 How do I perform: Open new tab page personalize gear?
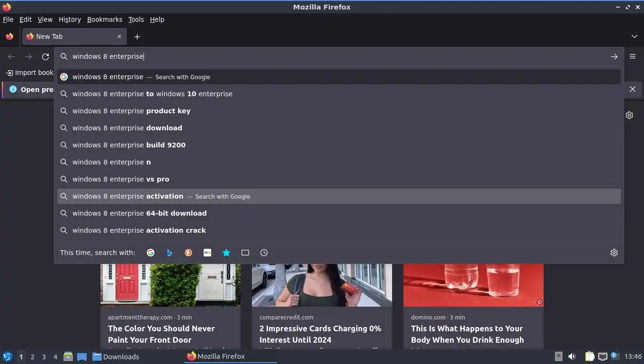click(x=629, y=115)
